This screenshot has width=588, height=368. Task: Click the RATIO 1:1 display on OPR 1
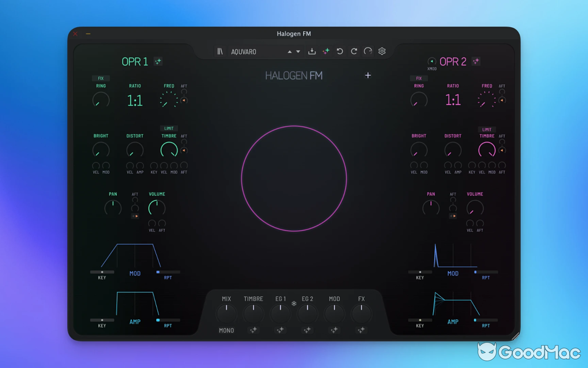coord(134,100)
